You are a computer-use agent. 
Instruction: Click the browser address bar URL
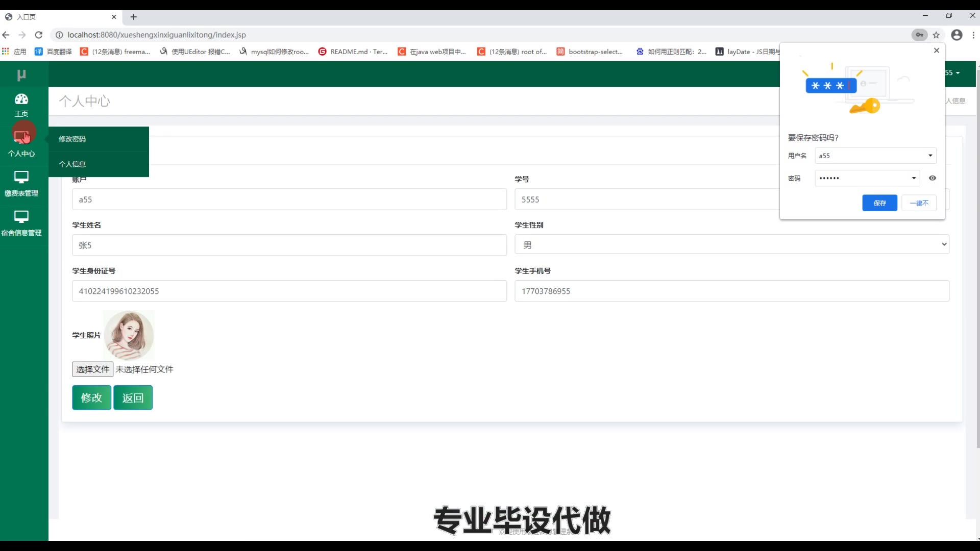[x=157, y=35]
